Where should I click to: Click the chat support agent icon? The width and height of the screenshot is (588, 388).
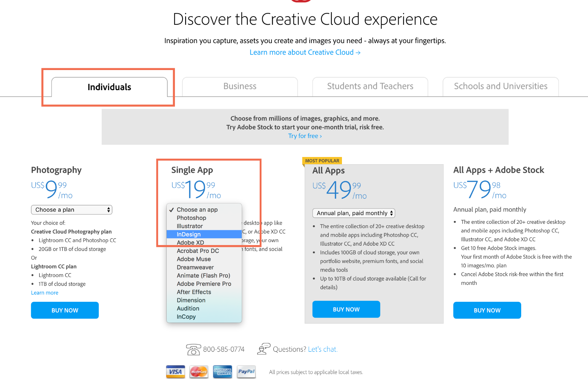click(264, 349)
